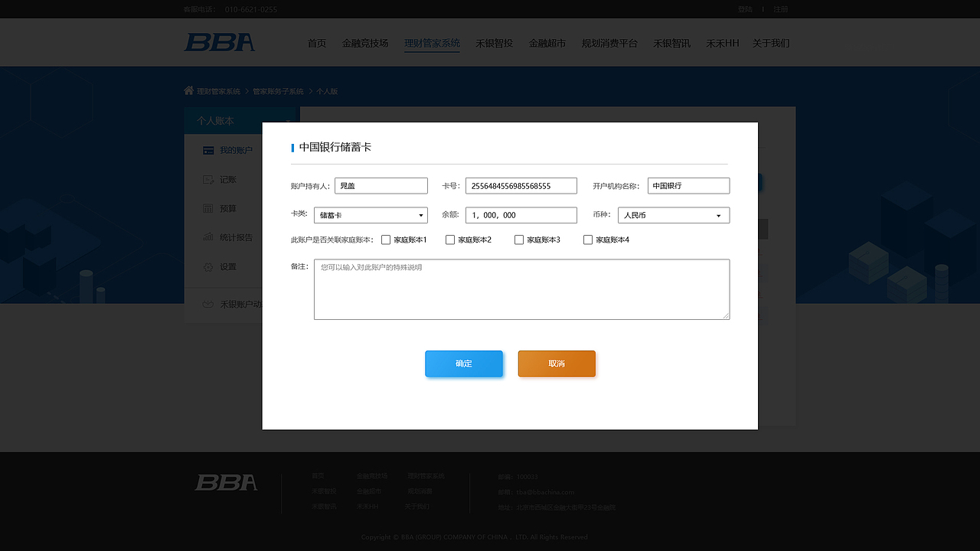The image size is (980, 551).
Task: Click the phone number 010-6621-0255
Action: 251,9
